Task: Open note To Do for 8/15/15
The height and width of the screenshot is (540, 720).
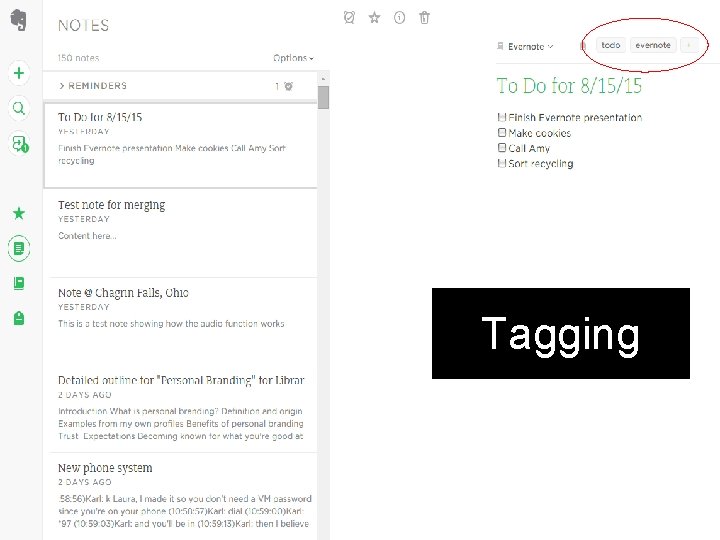Action: click(x=180, y=146)
